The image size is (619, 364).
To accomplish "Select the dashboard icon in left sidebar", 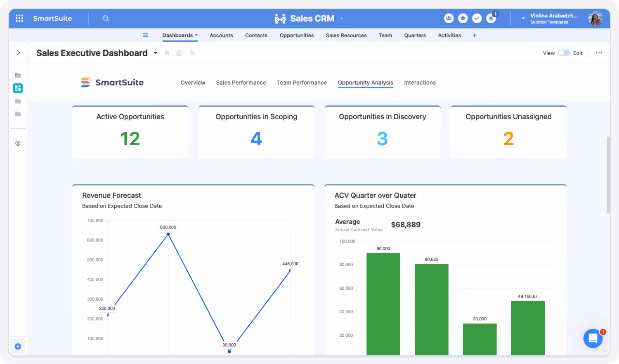I will tap(18, 88).
